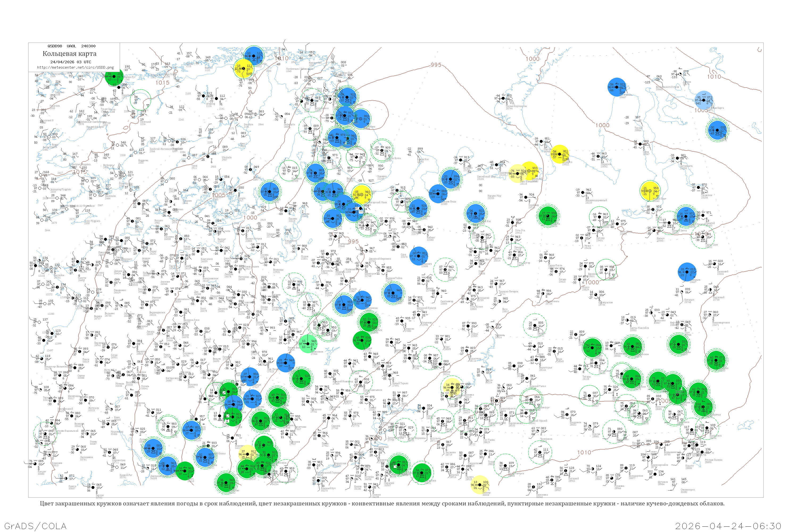Select the dashed green ring at Троицк
Screen dimensions: 798x532
[x=541, y=453]
